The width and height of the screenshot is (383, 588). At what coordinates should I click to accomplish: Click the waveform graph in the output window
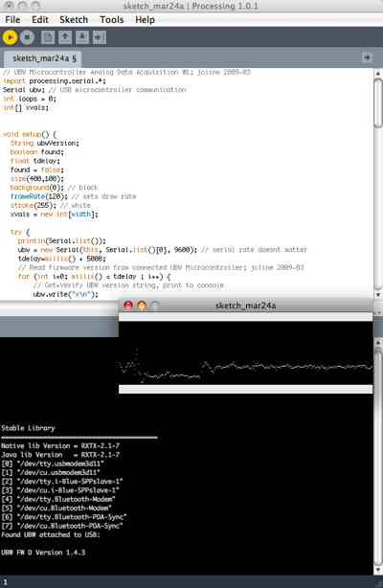246,352
